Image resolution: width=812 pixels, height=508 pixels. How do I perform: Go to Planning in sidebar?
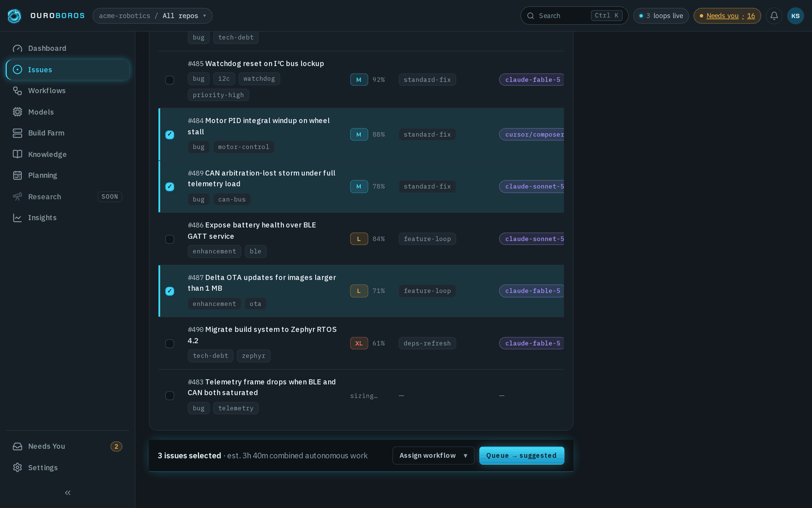[x=68, y=176]
